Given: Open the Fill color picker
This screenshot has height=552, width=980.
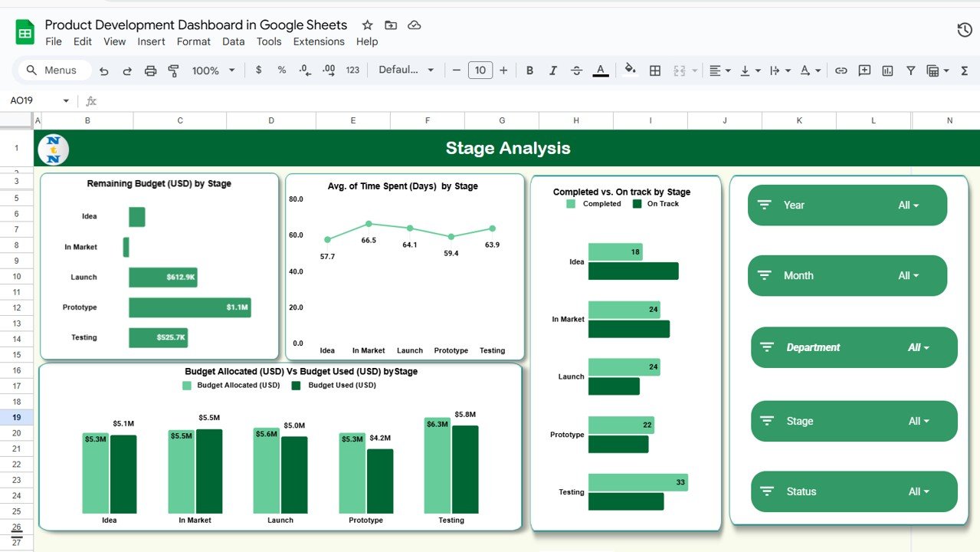Looking at the screenshot, I should (628, 70).
